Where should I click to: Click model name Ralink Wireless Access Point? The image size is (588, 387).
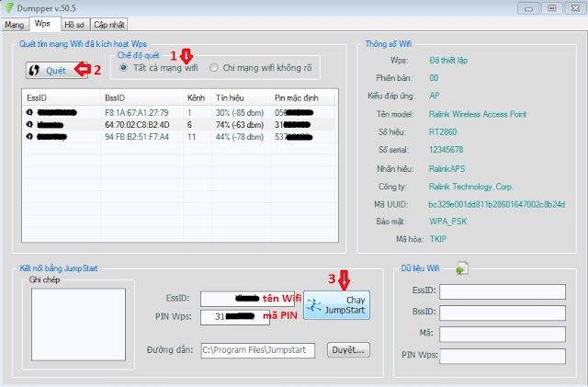tap(478, 114)
